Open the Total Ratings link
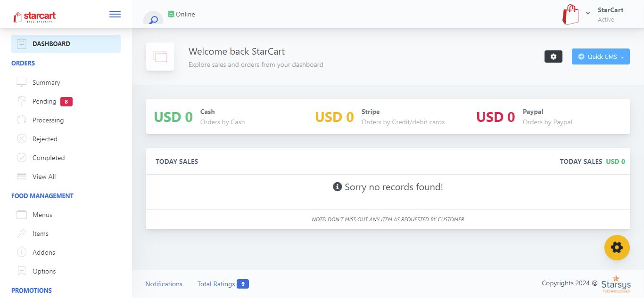This screenshot has width=644, height=298. click(x=216, y=284)
